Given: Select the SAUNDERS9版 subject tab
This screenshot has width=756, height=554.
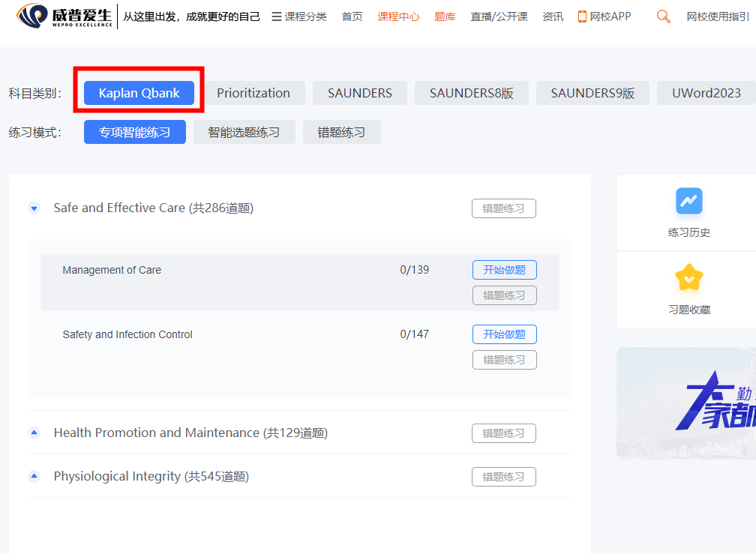Looking at the screenshot, I should (592, 93).
